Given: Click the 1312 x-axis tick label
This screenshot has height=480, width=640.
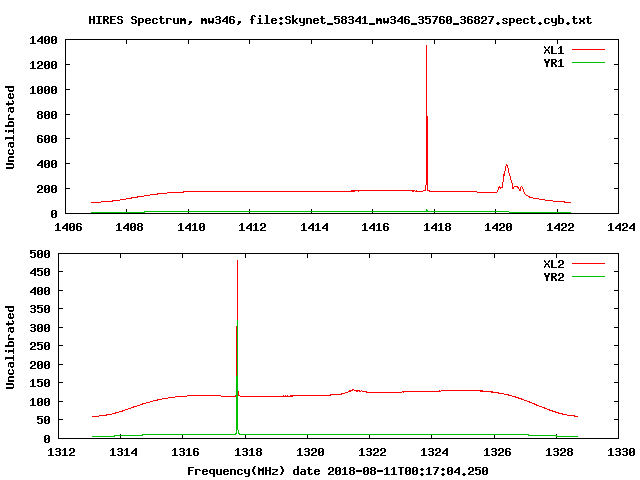Looking at the screenshot, I should (61, 452).
